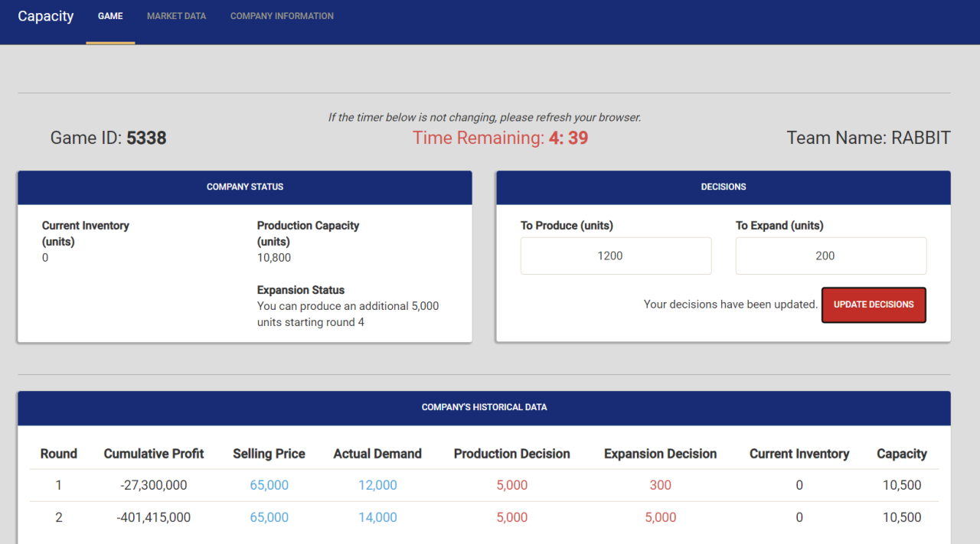Image resolution: width=980 pixels, height=544 pixels.
Task: Click round 2 selling price 65,000
Action: coord(269,517)
